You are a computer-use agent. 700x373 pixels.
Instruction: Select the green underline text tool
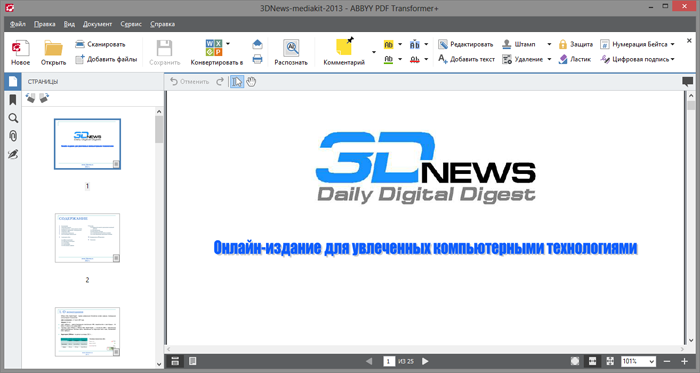pos(388,59)
